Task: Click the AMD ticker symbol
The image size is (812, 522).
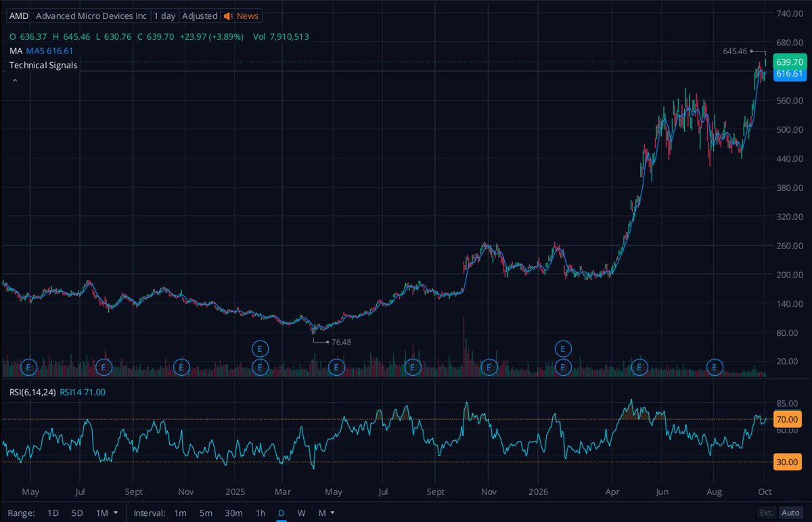Action: 19,16
